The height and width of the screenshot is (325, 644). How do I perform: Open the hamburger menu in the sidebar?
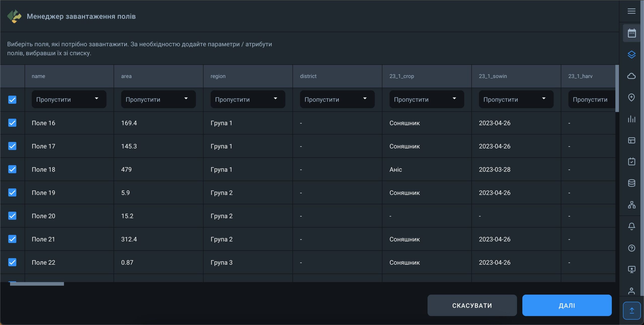pos(631,11)
